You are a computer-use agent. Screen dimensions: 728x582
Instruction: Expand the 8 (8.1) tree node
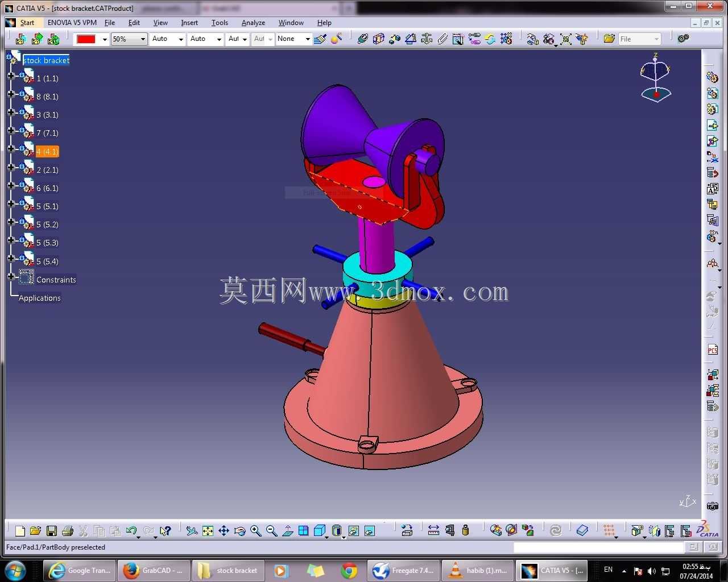point(11,94)
